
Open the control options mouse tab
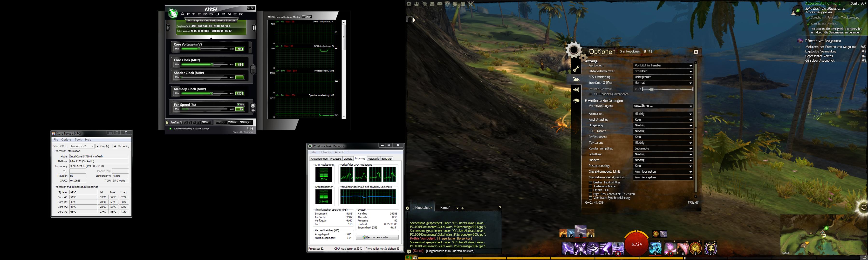[x=576, y=101]
